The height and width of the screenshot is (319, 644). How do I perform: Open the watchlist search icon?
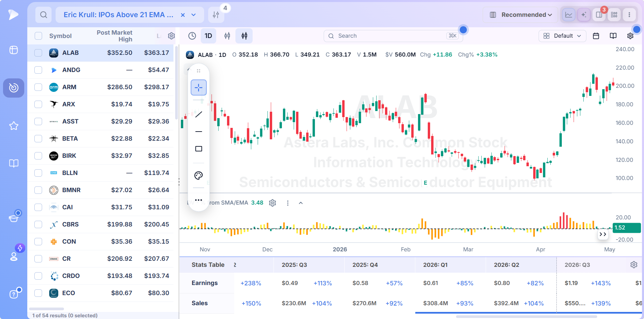point(43,15)
